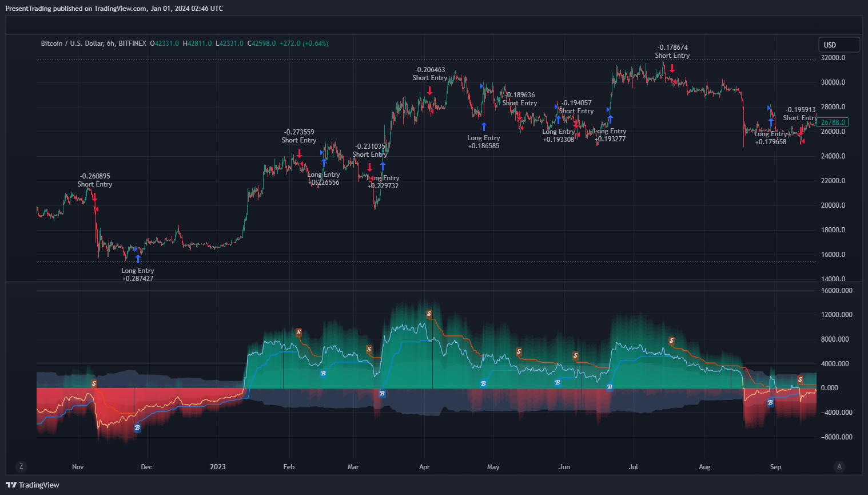Click the 16000.0 price axis label
The width and height of the screenshot is (868, 495).
[833, 255]
